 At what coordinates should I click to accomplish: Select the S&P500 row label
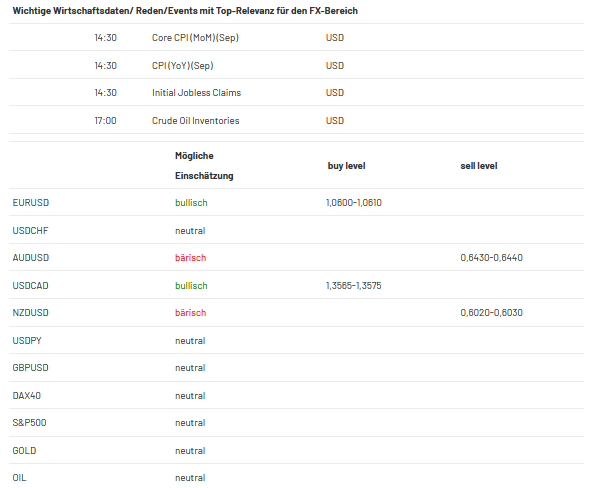[29, 423]
